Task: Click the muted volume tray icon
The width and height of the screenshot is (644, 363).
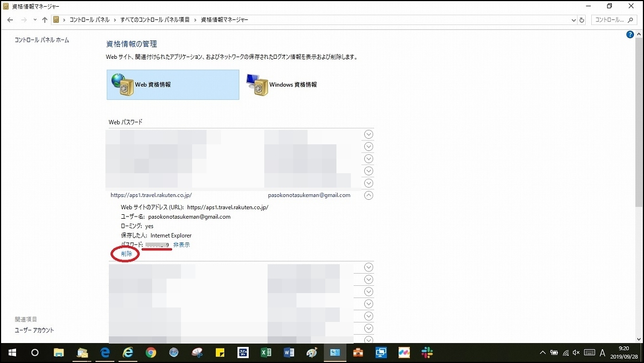Action: 576,353
